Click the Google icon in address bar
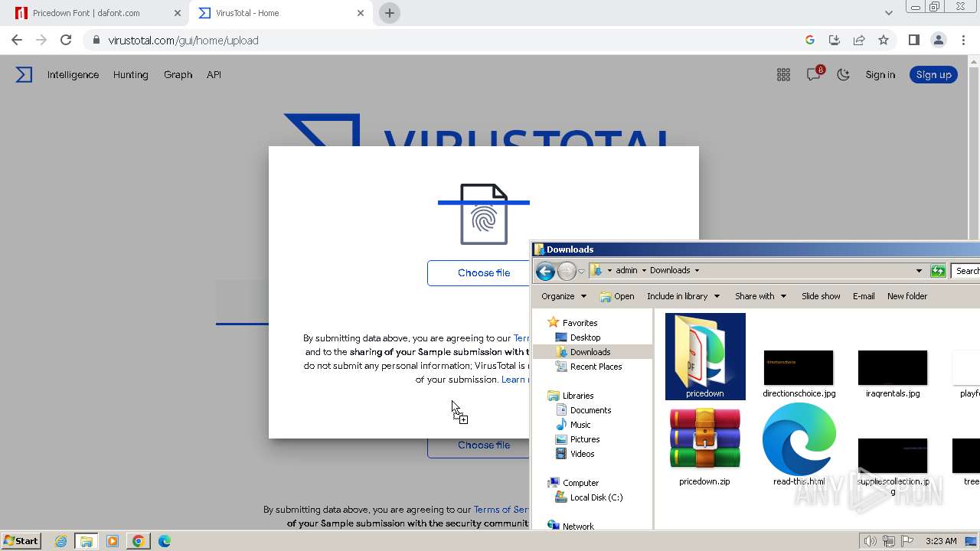 click(810, 40)
